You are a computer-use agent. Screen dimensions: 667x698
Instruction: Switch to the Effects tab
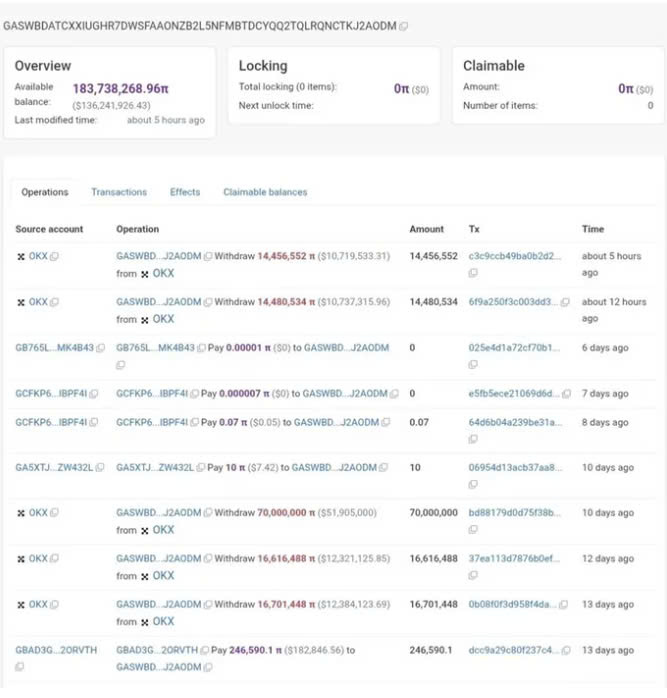[x=185, y=192]
